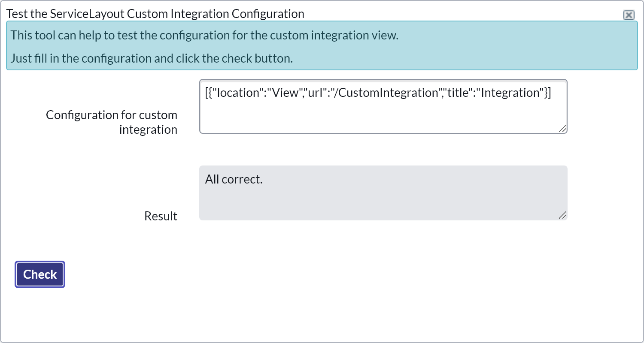Click the dialog title text
The image size is (644, 343).
point(155,14)
